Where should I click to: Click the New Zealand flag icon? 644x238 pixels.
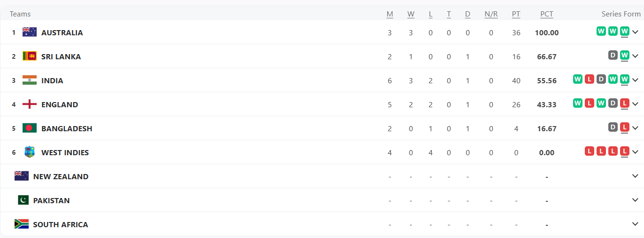tap(22, 176)
